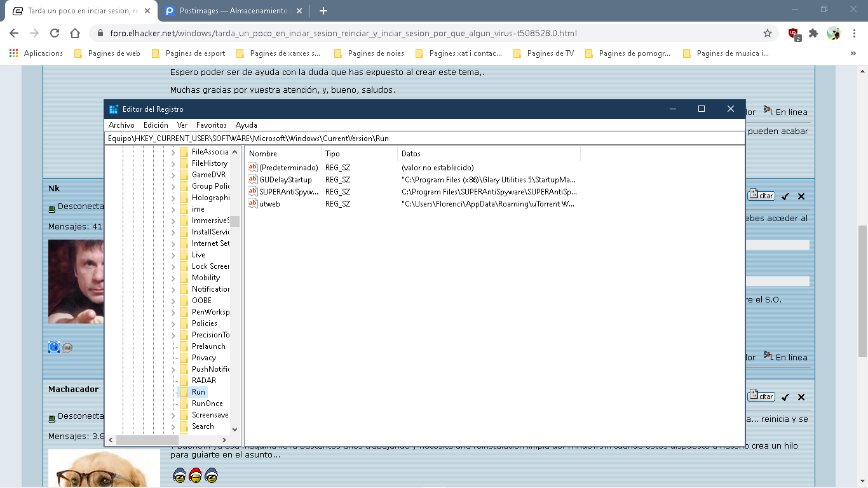The height and width of the screenshot is (488, 868).
Task: Expand the Mobility registry key
Action: 173,278
